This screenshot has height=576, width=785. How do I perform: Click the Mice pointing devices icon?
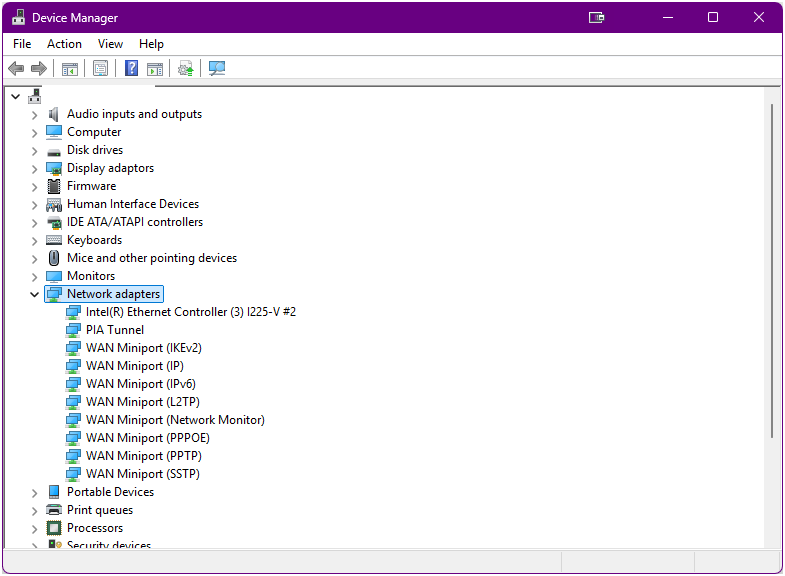(x=54, y=258)
